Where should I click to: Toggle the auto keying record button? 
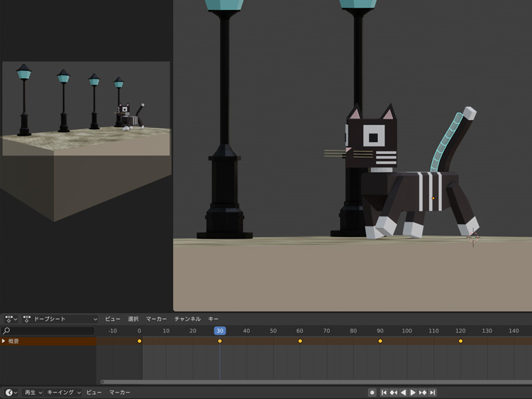point(372,393)
